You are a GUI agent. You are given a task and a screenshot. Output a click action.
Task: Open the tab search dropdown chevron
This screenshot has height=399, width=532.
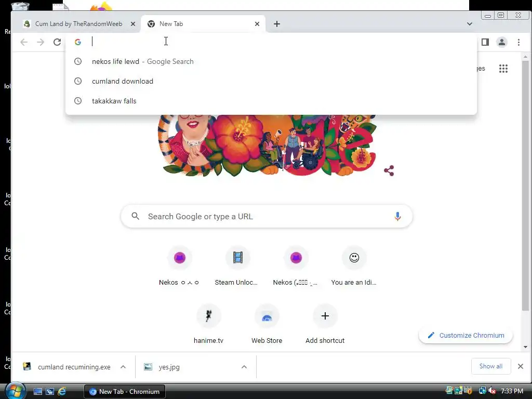(x=470, y=24)
